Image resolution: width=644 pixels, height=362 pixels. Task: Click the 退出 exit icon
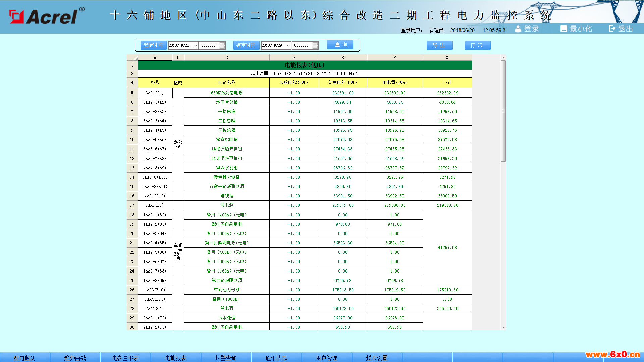[612, 29]
